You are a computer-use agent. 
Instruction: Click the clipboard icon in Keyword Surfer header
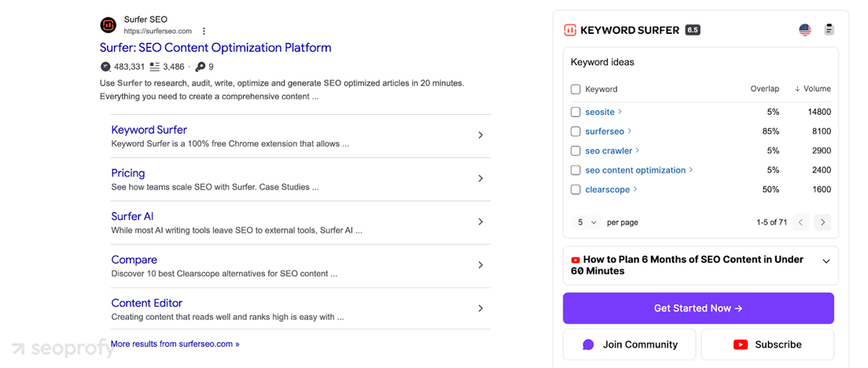(829, 29)
